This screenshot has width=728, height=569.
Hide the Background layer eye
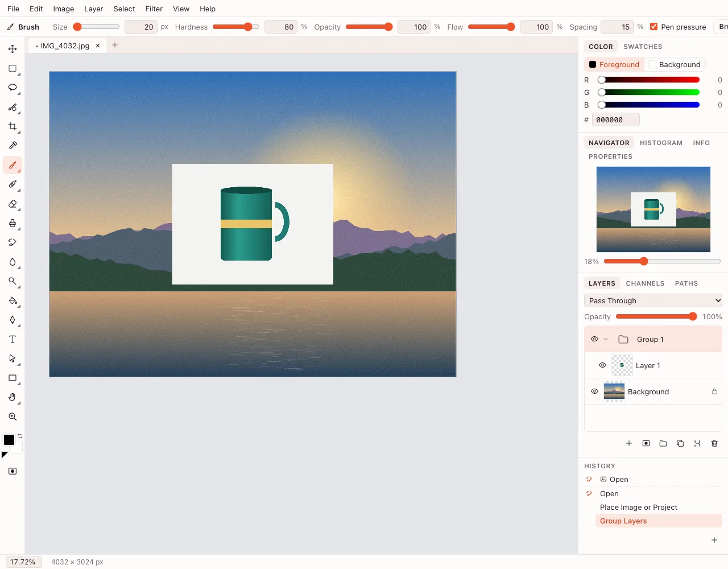click(x=594, y=391)
